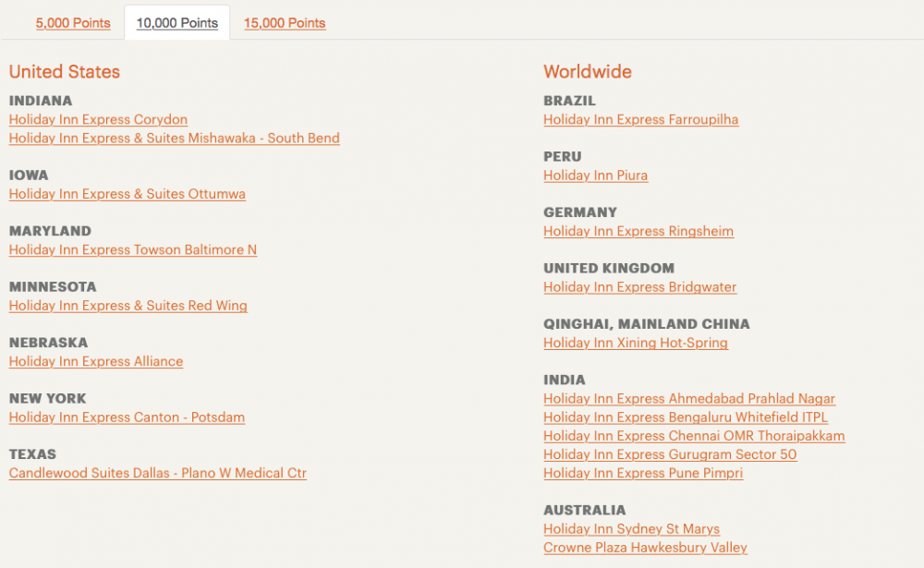Viewport: 924px width, 568px height.
Task: Click Holiday Inn Piura link
Action: pos(595,175)
